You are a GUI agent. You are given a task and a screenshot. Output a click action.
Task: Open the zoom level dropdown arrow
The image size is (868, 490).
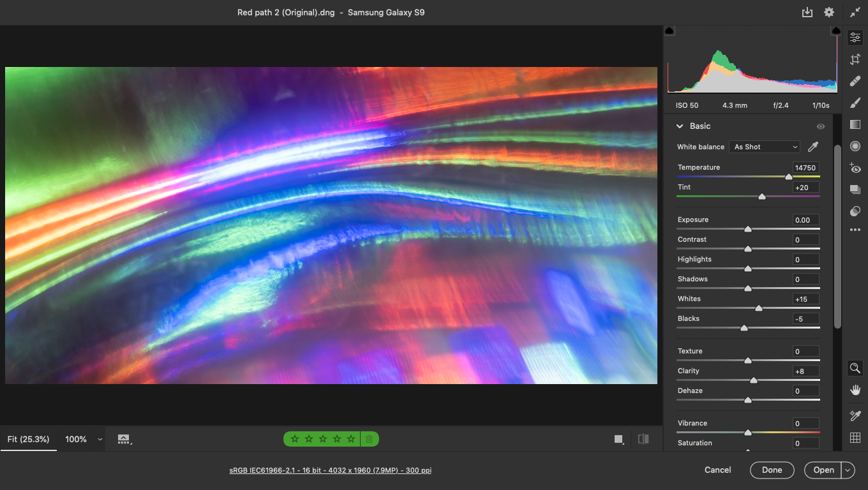(x=100, y=439)
